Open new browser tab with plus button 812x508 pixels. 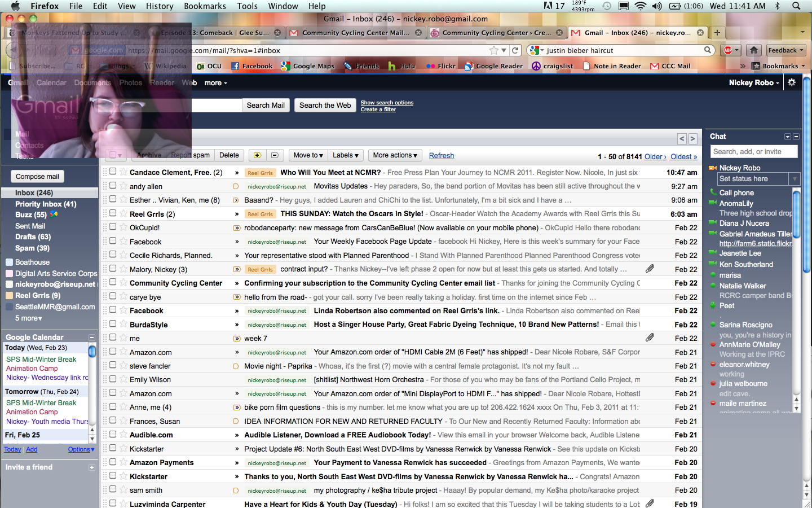point(717,33)
